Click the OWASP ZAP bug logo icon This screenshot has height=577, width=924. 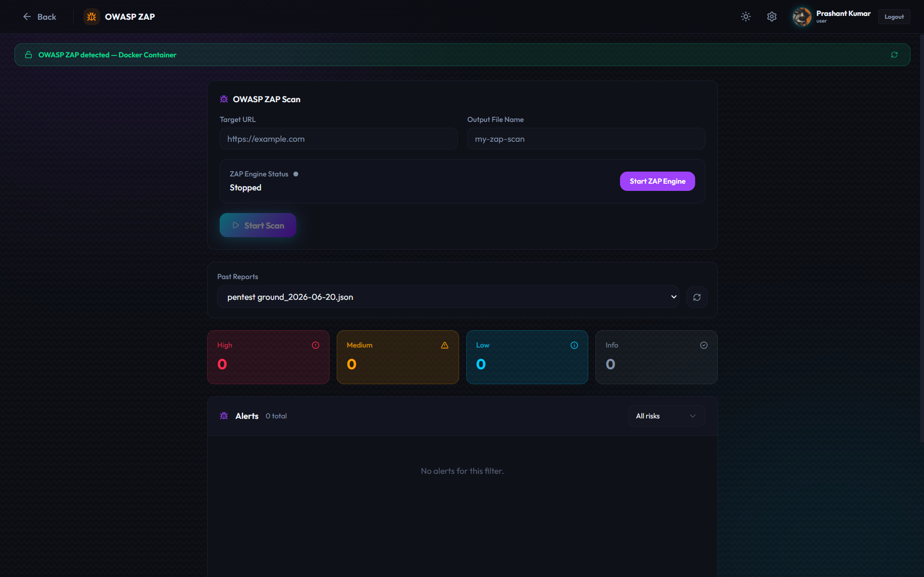92,17
